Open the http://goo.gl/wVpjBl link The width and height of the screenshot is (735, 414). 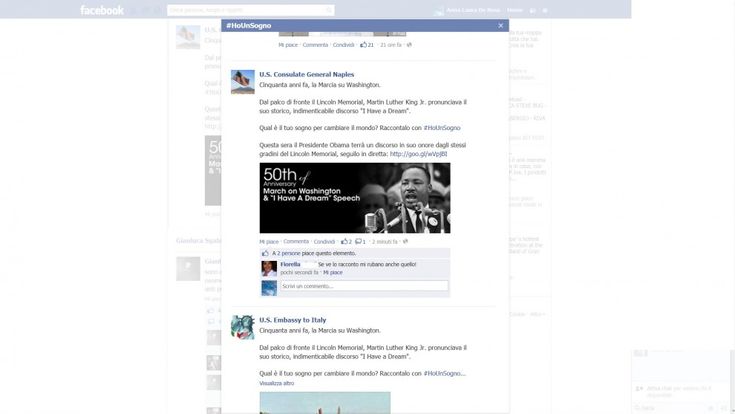pos(418,154)
